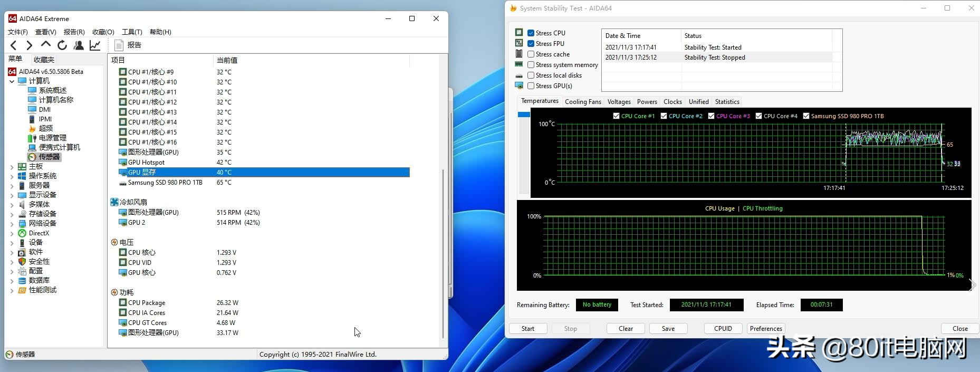Open the 帮助(H) menu

(160, 32)
